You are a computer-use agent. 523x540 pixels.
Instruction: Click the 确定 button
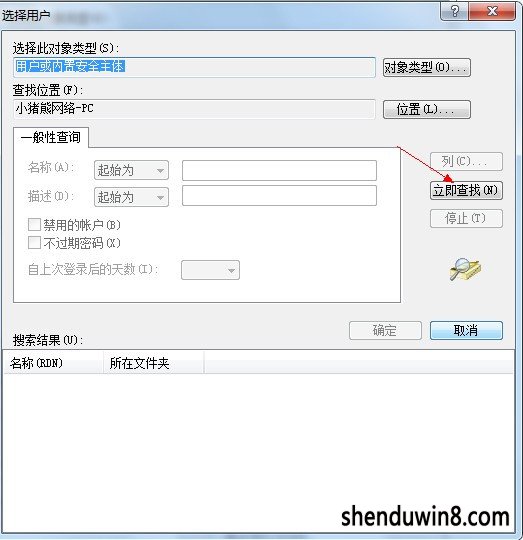pos(385,331)
